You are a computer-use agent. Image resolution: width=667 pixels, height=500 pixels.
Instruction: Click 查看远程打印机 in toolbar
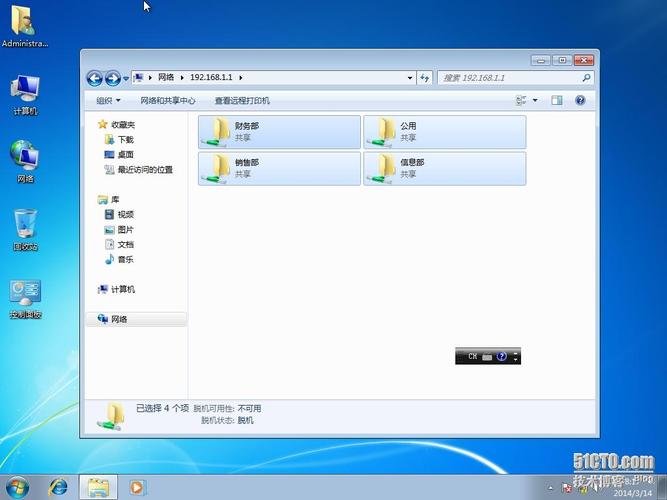coord(242,100)
